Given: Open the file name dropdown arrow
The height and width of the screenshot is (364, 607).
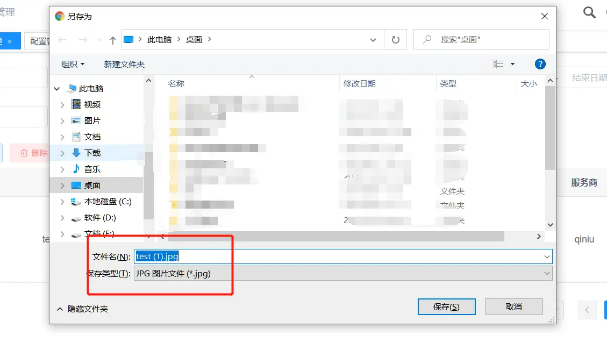Looking at the screenshot, I should coord(547,256).
